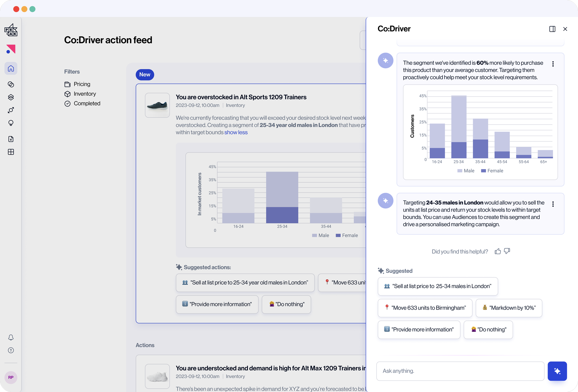578x392 pixels.
Task: Open options menu on Targeting 24-35 males message
Action: tap(553, 204)
